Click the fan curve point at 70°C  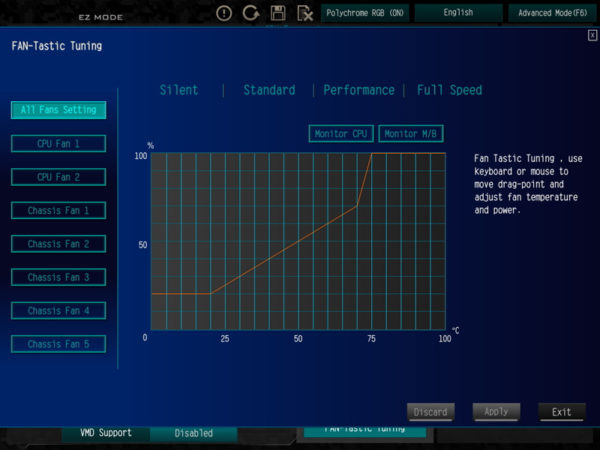(x=357, y=206)
